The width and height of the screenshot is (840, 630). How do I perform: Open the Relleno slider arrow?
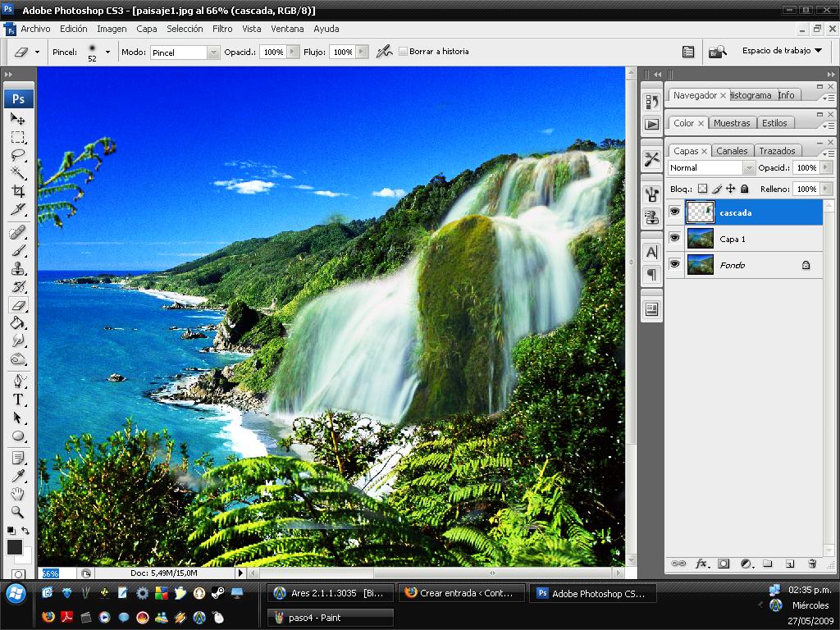coord(825,189)
